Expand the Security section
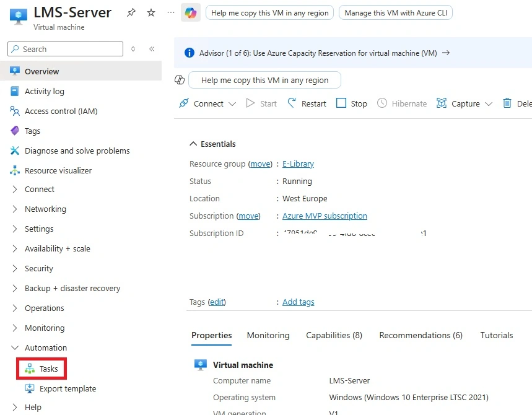The height and width of the screenshot is (415, 532). (14, 268)
